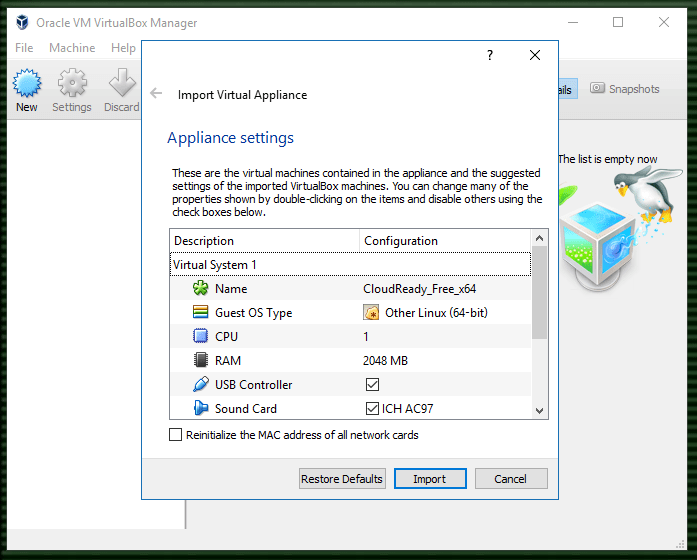
Task: Click the USB Controller plug icon
Action: 200,384
